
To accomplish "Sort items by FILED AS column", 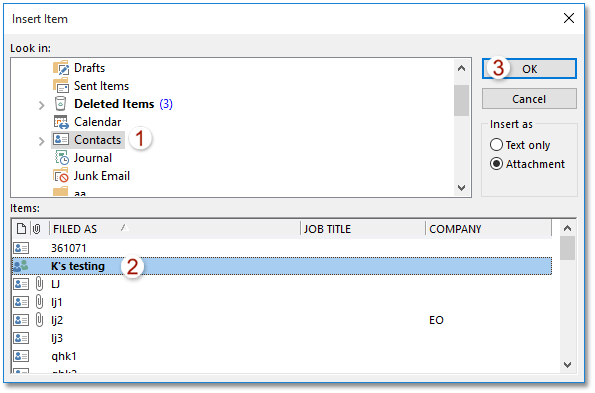I will point(175,229).
